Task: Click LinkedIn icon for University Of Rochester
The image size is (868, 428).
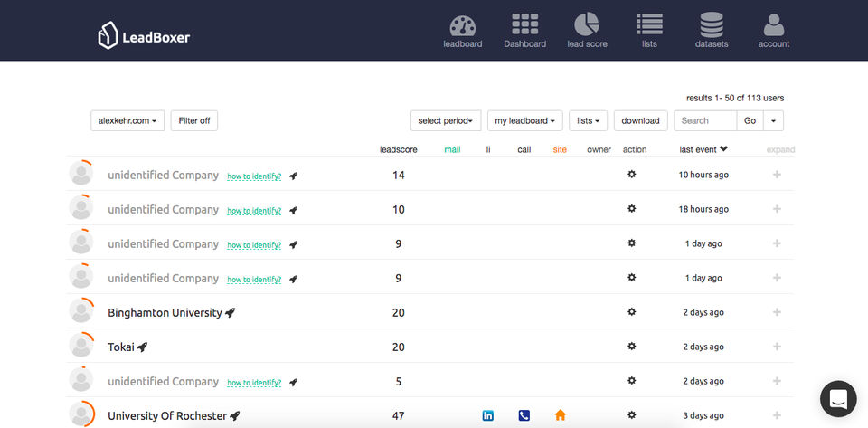Action: (487, 415)
